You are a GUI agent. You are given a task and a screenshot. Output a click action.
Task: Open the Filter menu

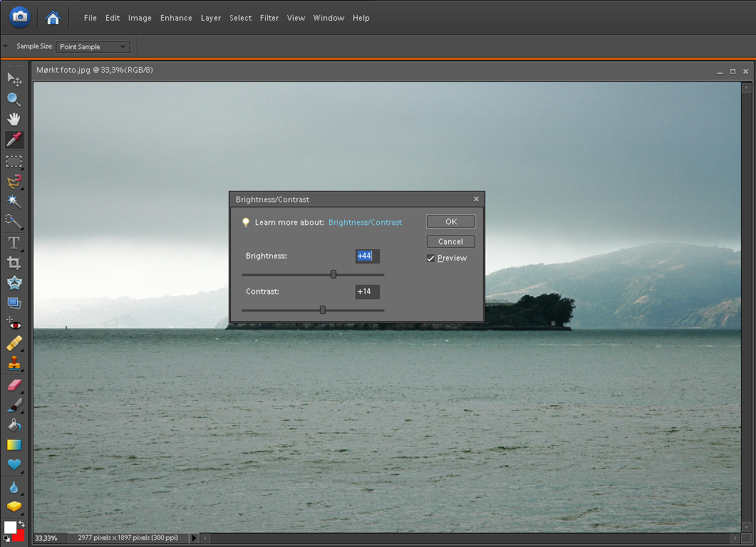click(x=269, y=18)
